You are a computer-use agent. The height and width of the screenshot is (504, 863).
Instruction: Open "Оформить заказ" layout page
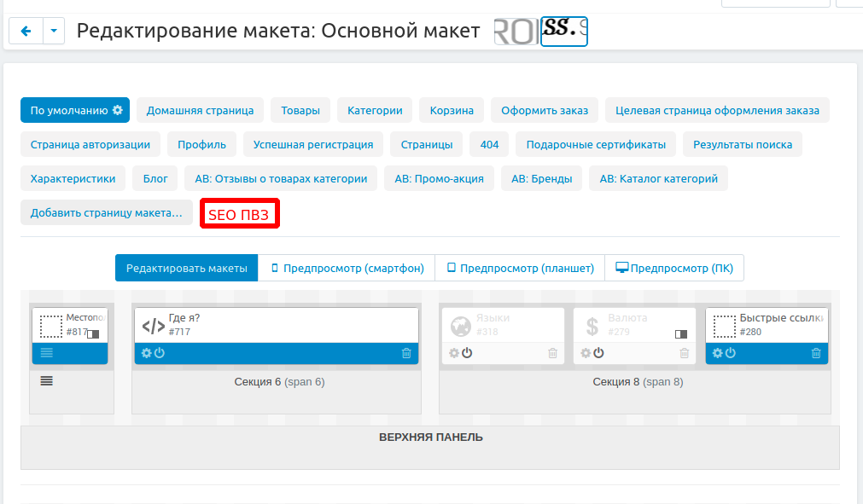pyautogui.click(x=544, y=110)
